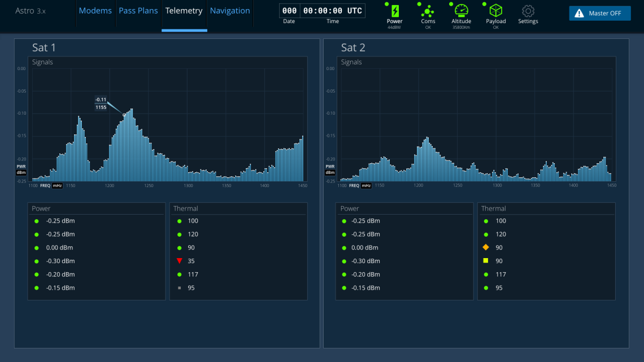Screen dimensions: 644x362
Task: Open the Altitude gauge icon
Action: [461, 11]
